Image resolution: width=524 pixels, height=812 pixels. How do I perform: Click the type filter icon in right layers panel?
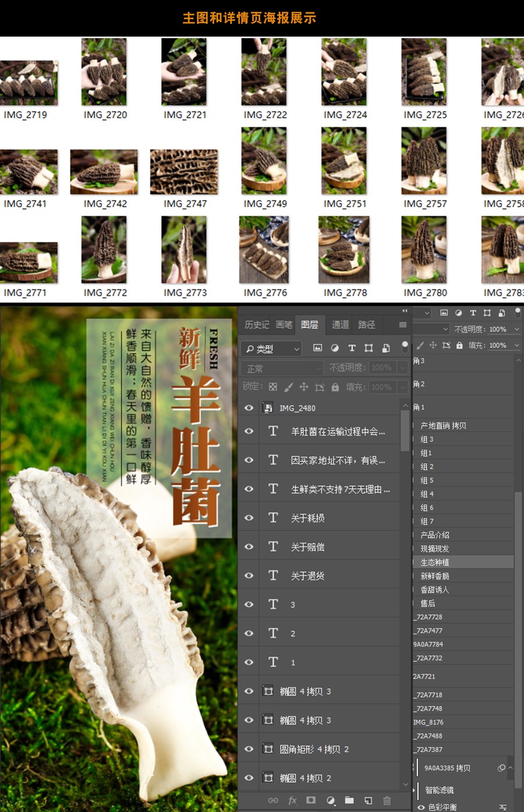(473, 313)
